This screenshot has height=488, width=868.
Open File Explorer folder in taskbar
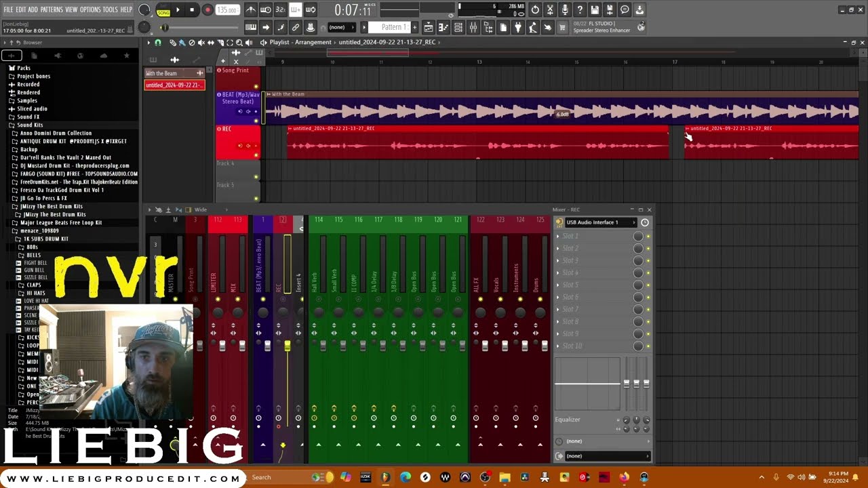(x=505, y=477)
